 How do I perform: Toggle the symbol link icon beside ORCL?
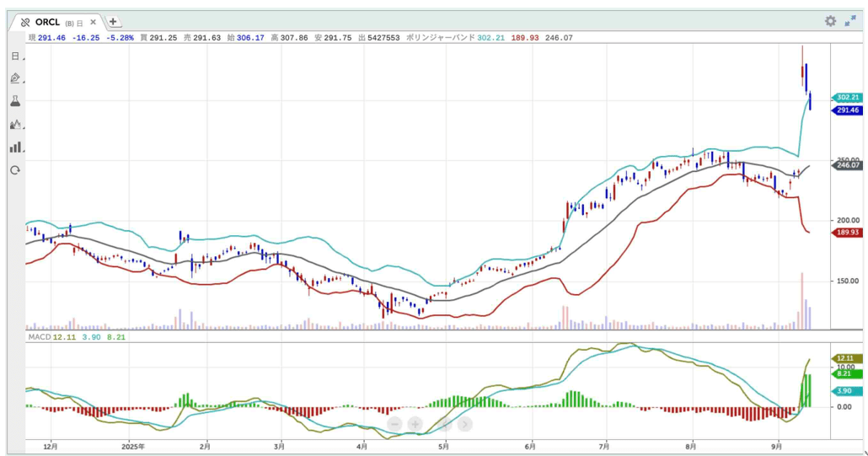tap(25, 23)
